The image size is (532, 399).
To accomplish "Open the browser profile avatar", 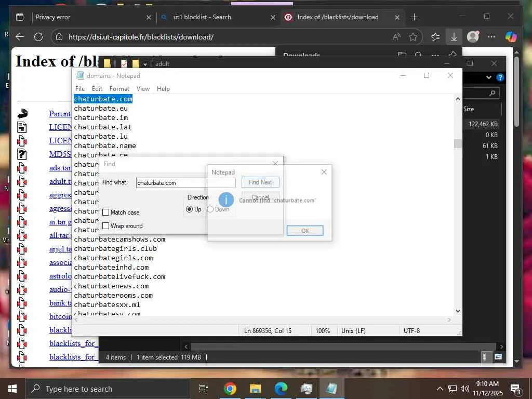I will (473, 37).
